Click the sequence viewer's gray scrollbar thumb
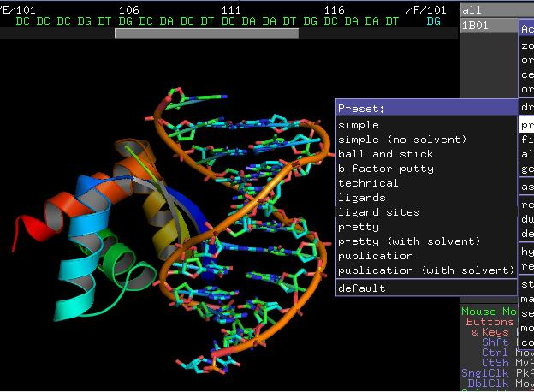 pos(207,33)
